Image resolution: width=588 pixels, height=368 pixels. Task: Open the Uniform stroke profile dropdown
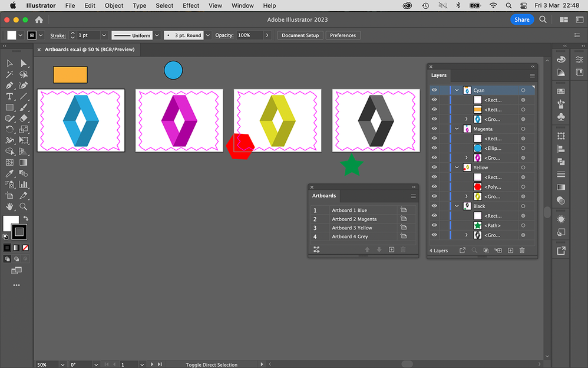[157, 35]
